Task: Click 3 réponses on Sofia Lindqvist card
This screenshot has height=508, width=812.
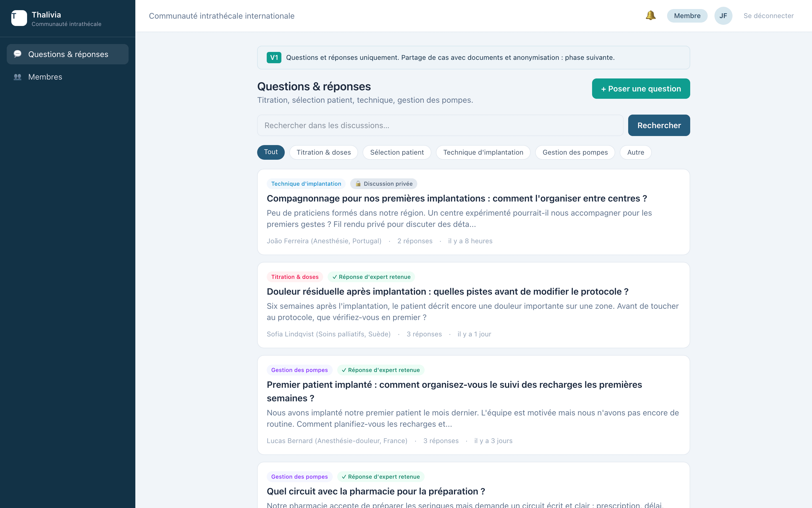Action: click(424, 334)
